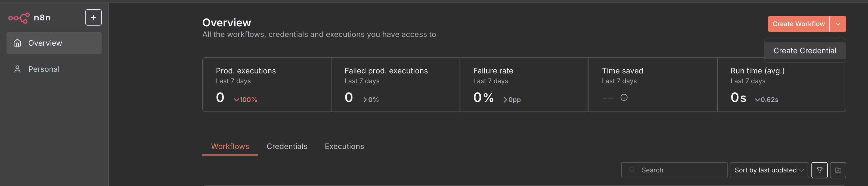
Task: Click the n8n logo icon
Action: (19, 17)
